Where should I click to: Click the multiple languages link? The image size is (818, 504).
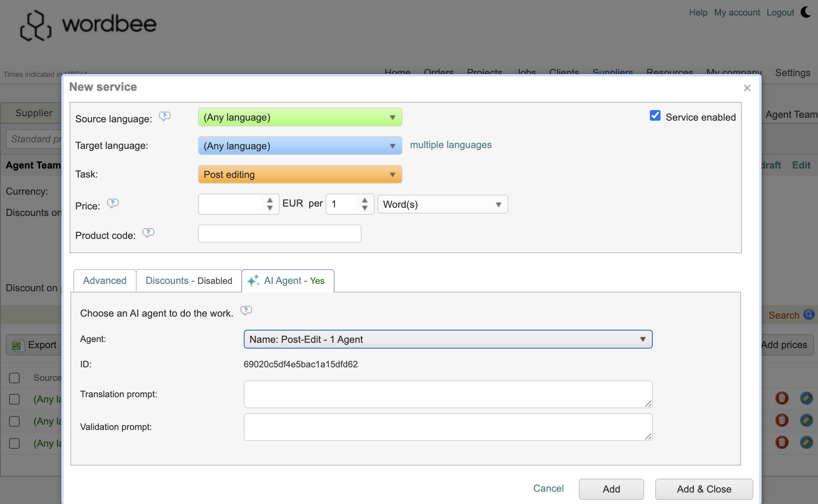[450, 145]
